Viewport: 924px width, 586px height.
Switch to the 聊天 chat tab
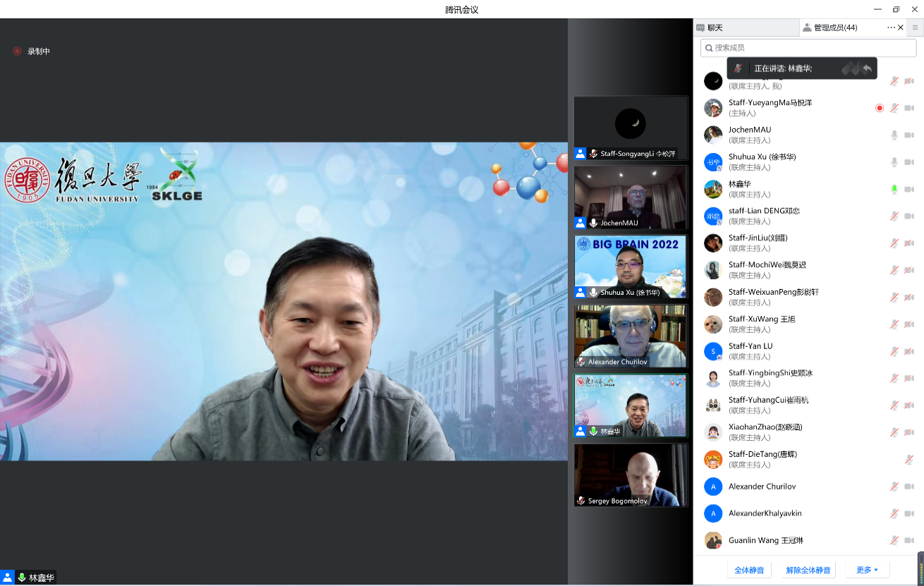click(715, 28)
